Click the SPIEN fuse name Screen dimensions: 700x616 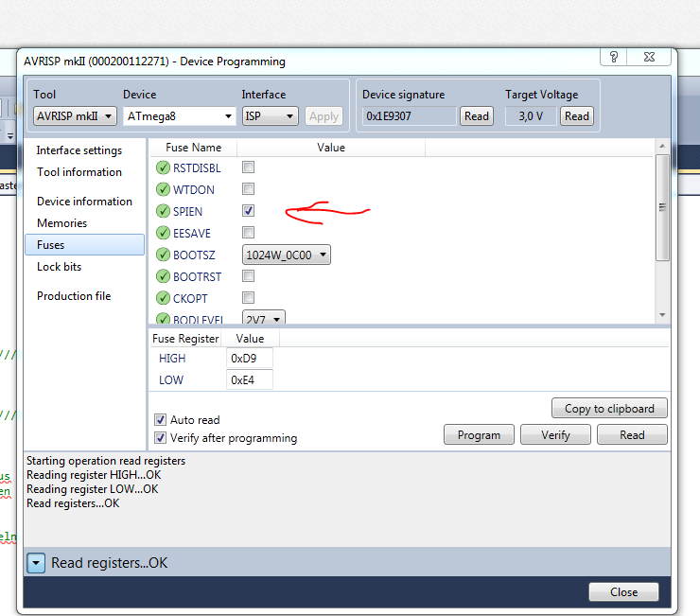(187, 211)
